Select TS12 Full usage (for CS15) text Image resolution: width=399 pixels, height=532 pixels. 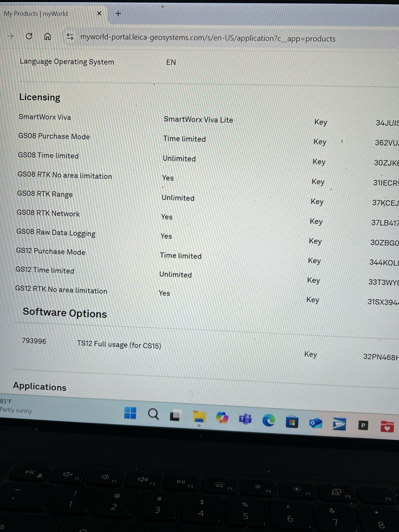coord(119,344)
